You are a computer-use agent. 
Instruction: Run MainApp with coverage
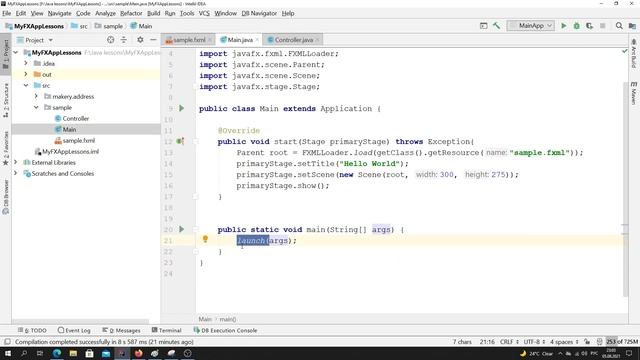(x=589, y=26)
